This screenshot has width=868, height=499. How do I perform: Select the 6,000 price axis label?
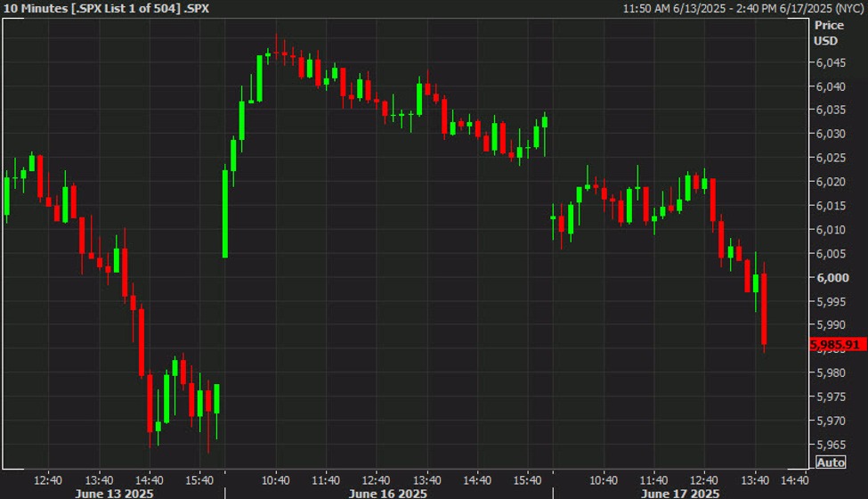click(x=832, y=277)
